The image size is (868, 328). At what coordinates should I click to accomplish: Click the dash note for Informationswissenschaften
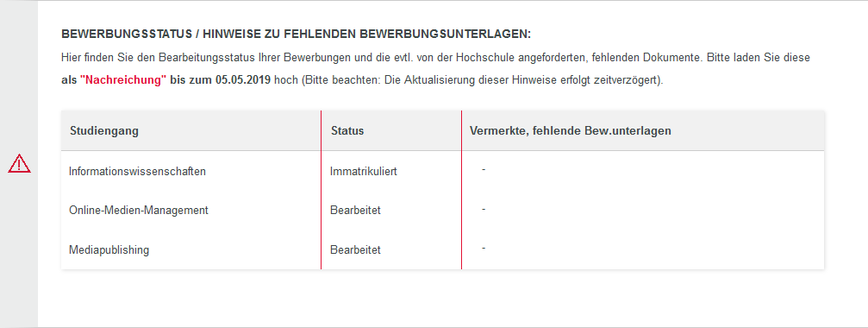click(x=484, y=169)
